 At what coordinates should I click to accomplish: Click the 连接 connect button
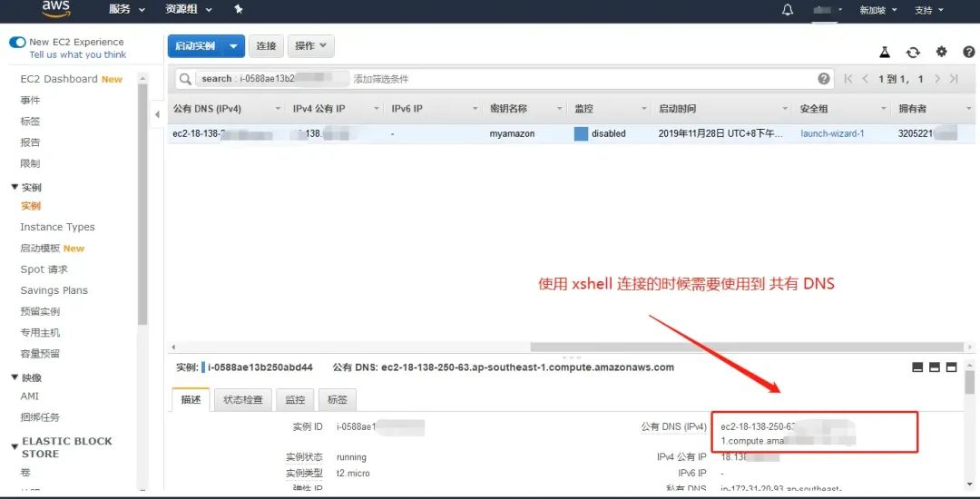tap(266, 46)
